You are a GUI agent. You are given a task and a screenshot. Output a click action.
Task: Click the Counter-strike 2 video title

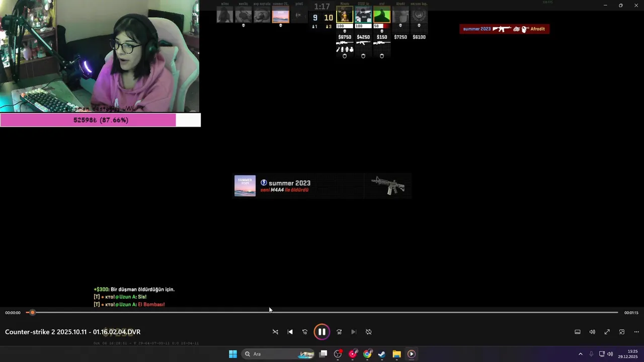73,332
